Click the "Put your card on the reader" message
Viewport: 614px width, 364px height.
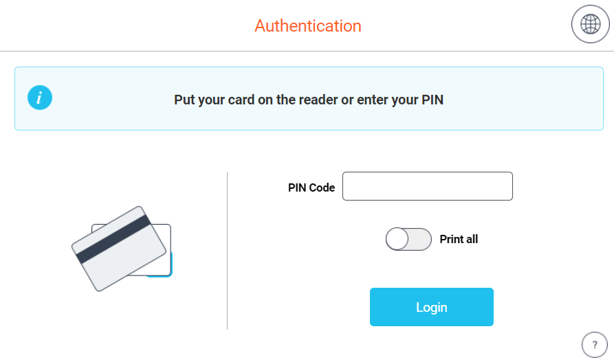pyautogui.click(x=309, y=100)
